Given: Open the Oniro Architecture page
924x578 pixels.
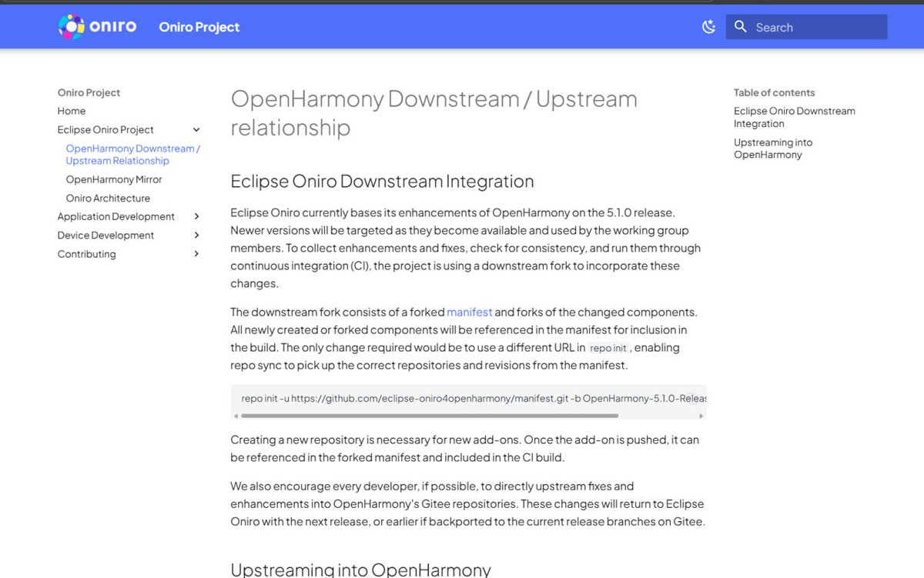Looking at the screenshot, I should (x=108, y=198).
